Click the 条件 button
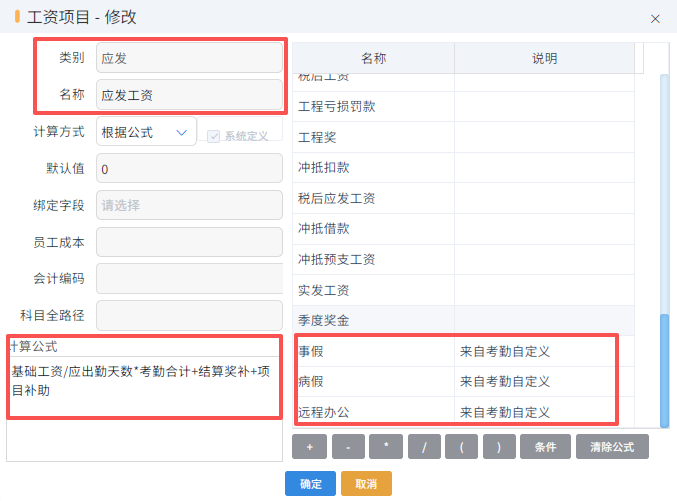 545,447
